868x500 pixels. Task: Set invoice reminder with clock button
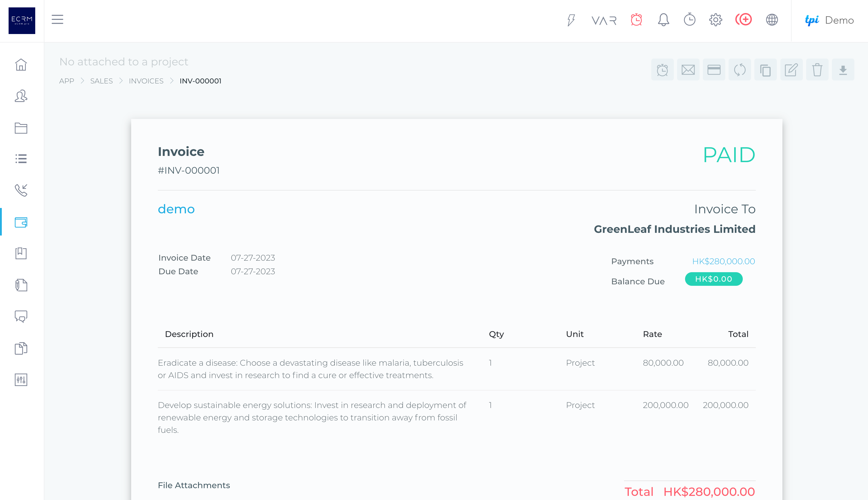tap(662, 70)
